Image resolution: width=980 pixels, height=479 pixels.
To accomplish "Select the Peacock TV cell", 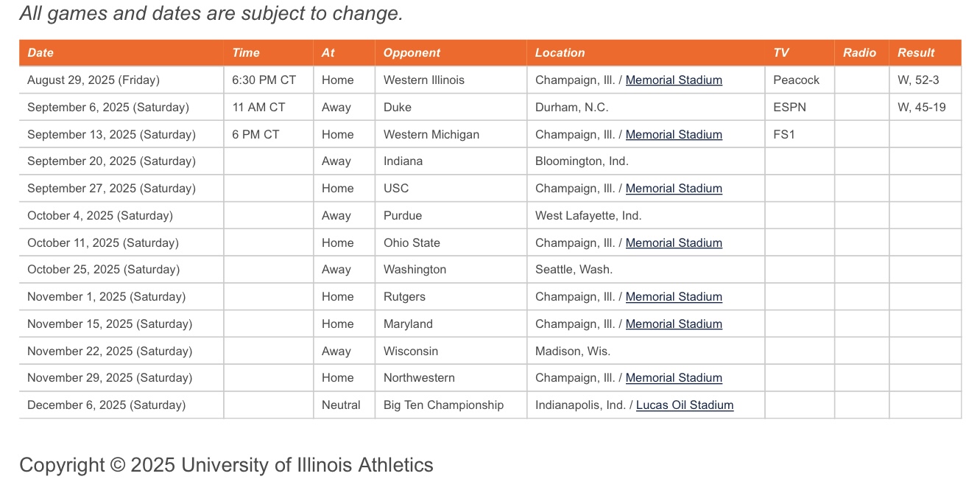I will pos(796,80).
